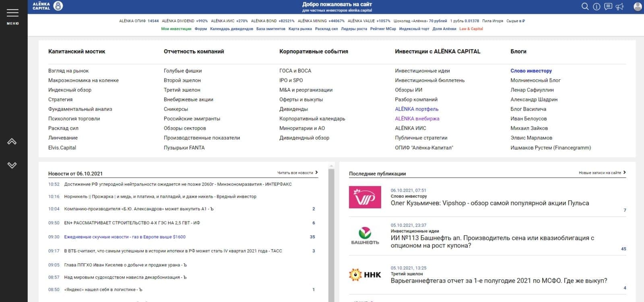The width and height of the screenshot is (644, 302).
Task: Open 08:50 Яндекс логистика news
Action: coord(103,290)
